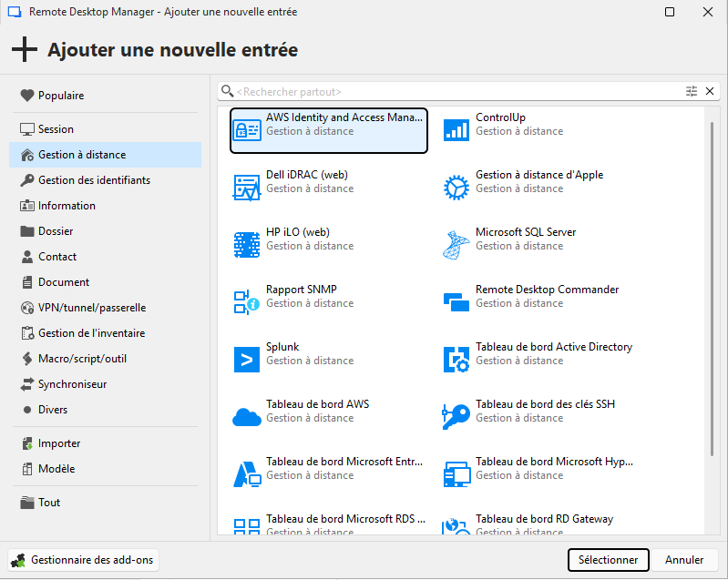728x580 pixels.
Task: Show the Tout category
Action: pyautogui.click(x=105, y=503)
